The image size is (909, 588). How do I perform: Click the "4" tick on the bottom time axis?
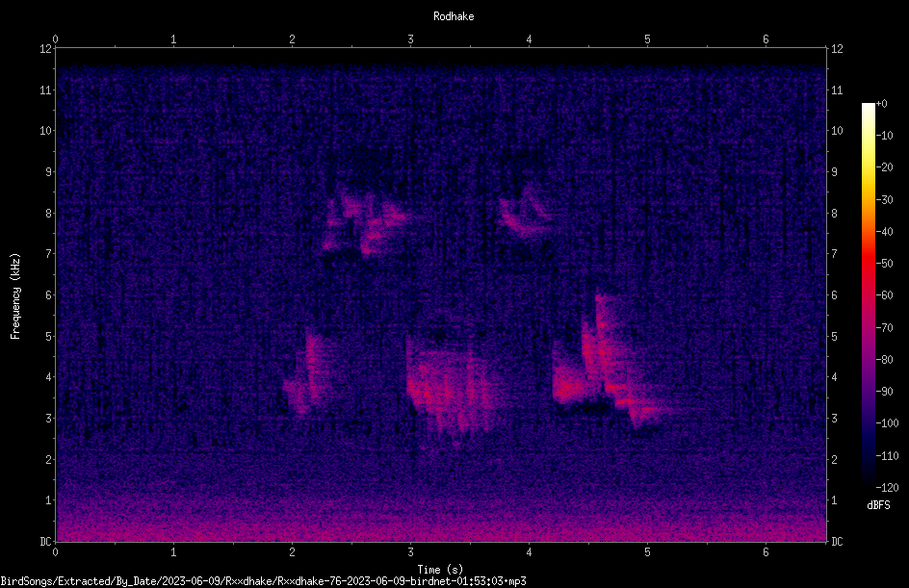click(529, 552)
